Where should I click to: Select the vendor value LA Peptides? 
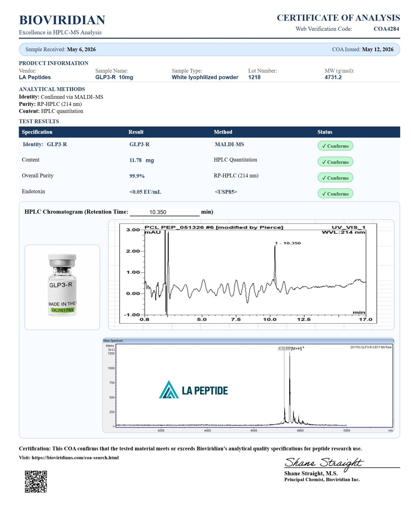click(35, 77)
